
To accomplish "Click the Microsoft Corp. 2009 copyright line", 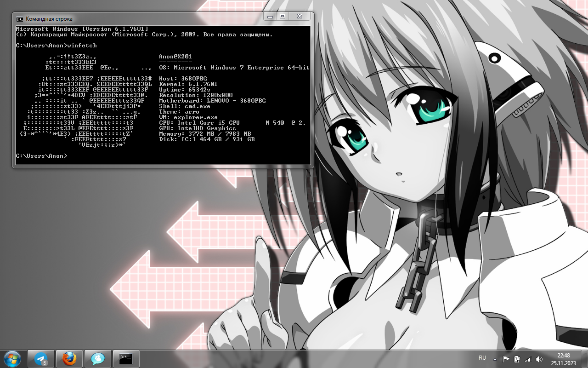I will 144,34.
